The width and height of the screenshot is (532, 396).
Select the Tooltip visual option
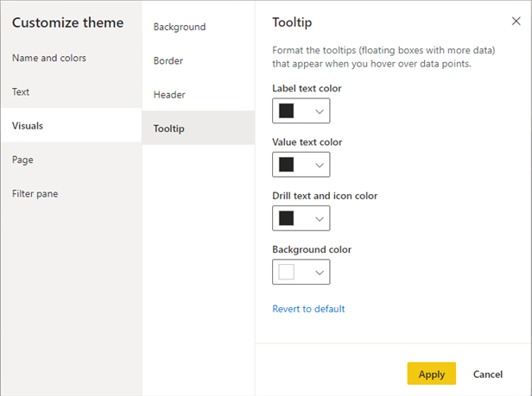169,129
